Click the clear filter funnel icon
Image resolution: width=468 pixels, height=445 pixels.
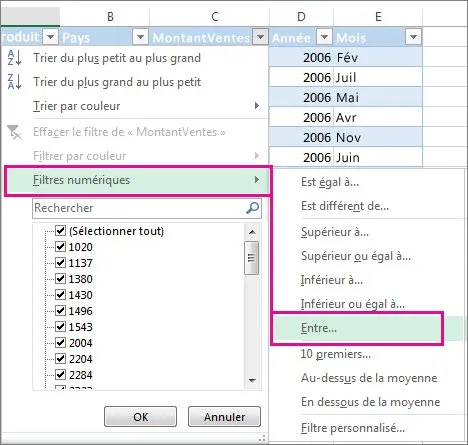[14, 132]
